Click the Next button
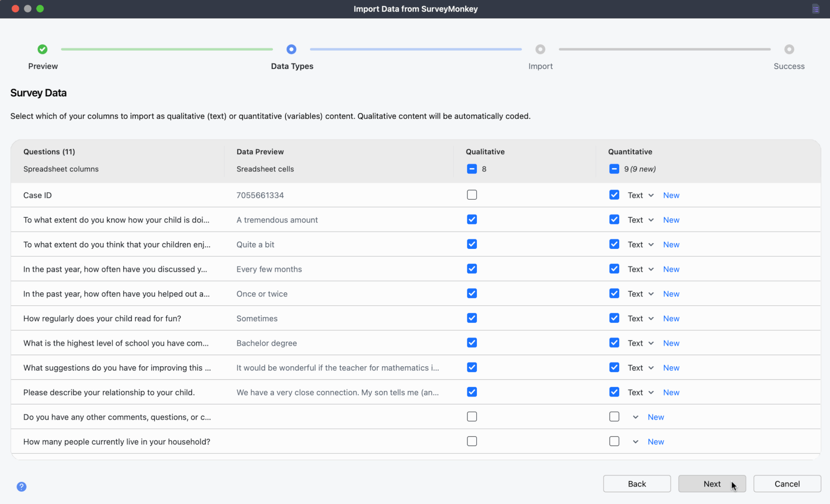 click(712, 484)
